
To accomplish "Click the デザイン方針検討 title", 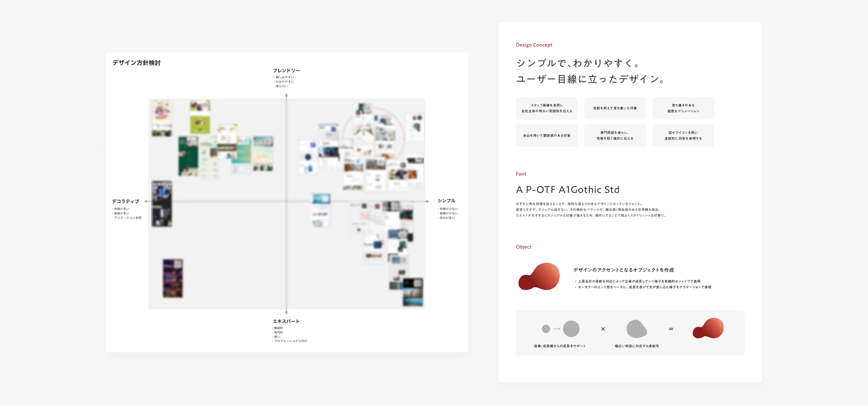I will (136, 63).
